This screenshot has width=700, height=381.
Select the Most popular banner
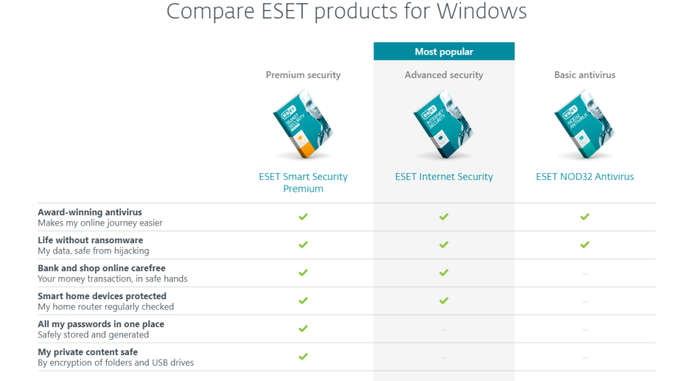(444, 51)
